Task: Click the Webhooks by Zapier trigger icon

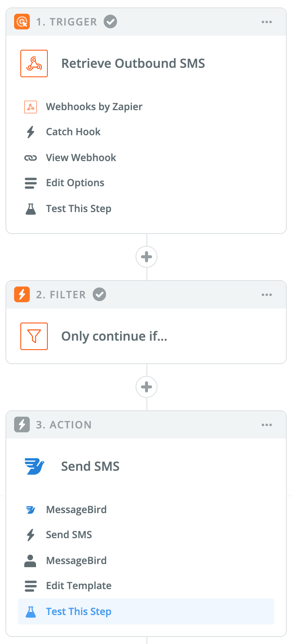Action: pyautogui.click(x=31, y=107)
